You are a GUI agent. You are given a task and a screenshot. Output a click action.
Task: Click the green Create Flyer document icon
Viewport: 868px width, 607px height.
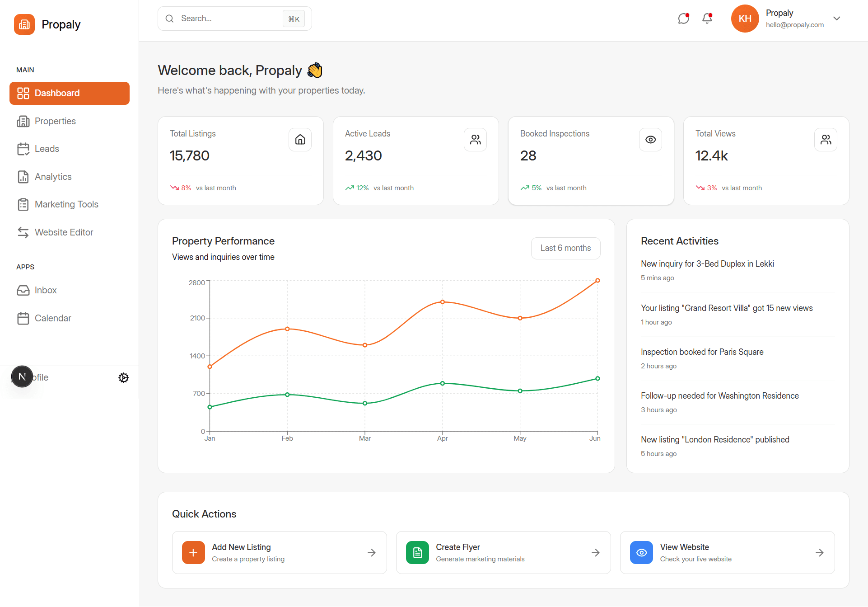click(417, 553)
